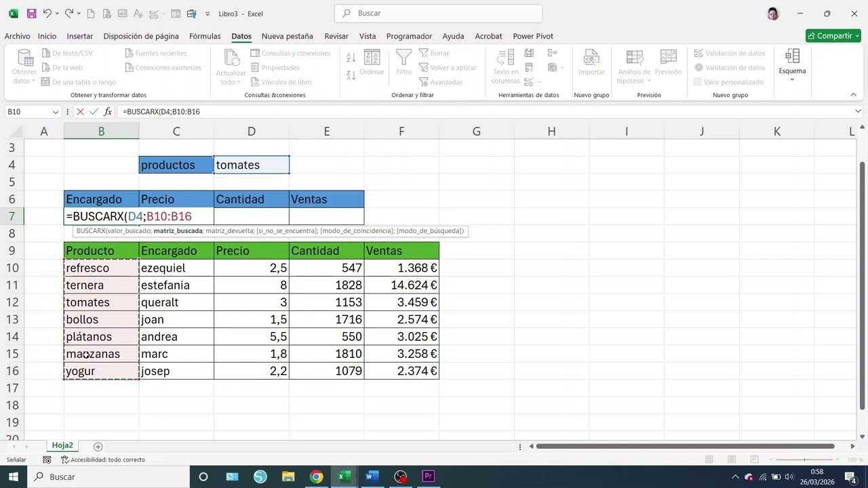Select cell with '14.624 €'
The width and height of the screenshot is (868, 488).
pyautogui.click(x=401, y=285)
